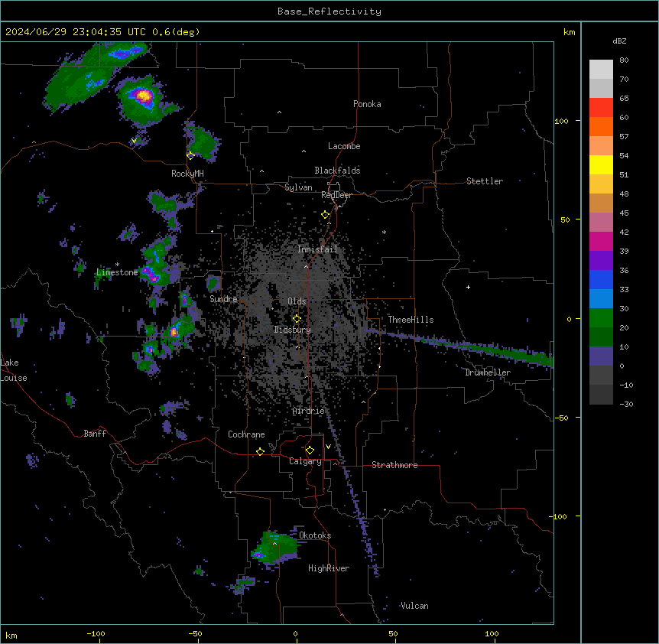Click the Sundre label

pos(223,299)
